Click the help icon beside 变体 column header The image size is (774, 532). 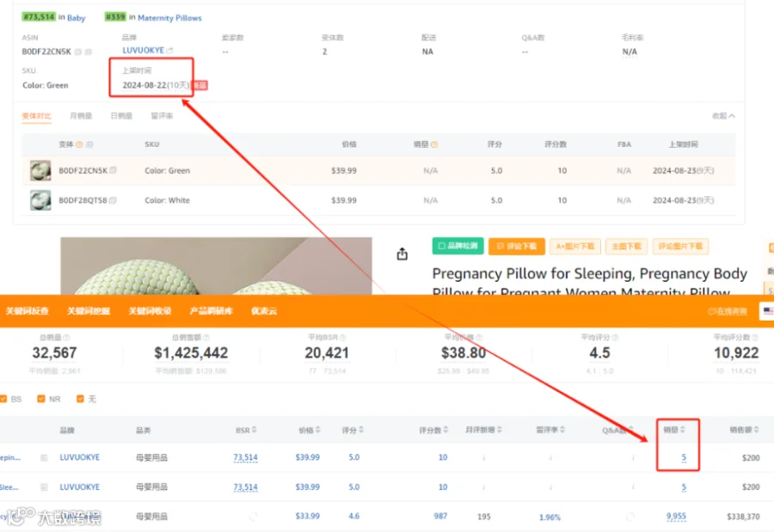coord(79,144)
